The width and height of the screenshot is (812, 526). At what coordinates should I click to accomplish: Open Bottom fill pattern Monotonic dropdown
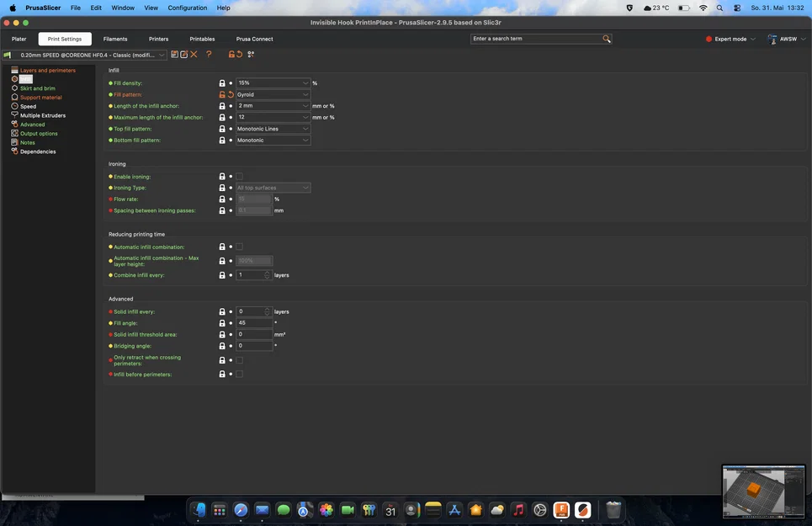(273, 141)
